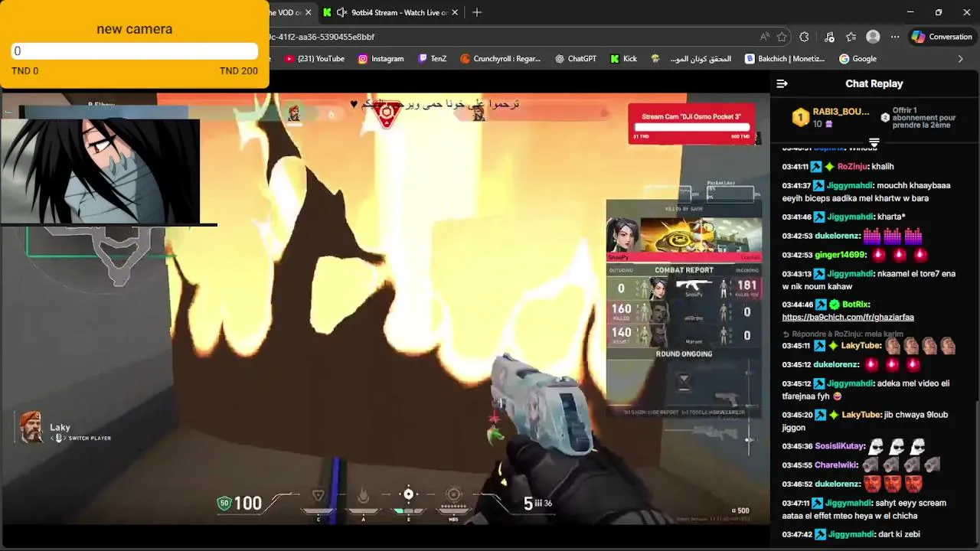Click the agent portrait in kill banner
The width and height of the screenshot is (980, 551).
tap(622, 235)
